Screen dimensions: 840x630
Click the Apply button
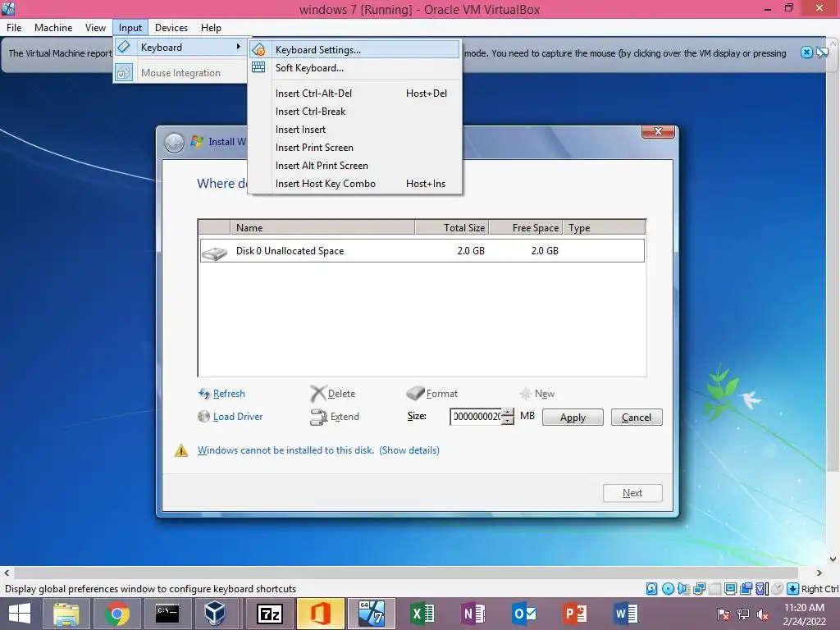pyautogui.click(x=573, y=418)
